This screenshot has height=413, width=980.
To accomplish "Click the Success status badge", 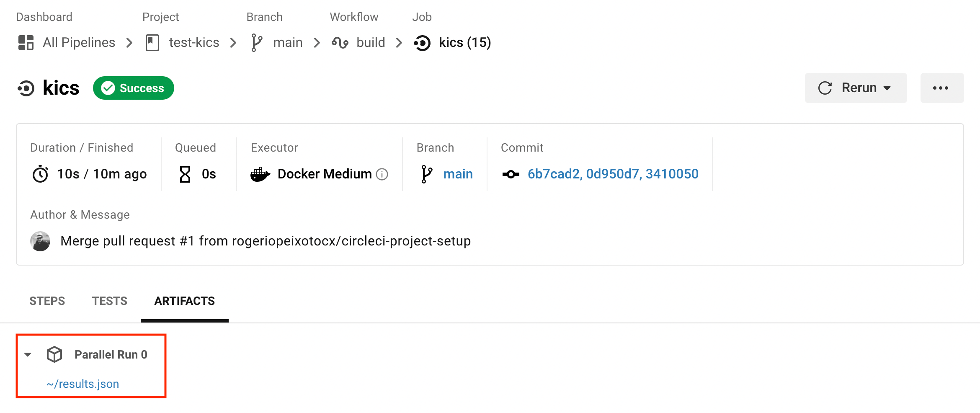I will 133,88.
